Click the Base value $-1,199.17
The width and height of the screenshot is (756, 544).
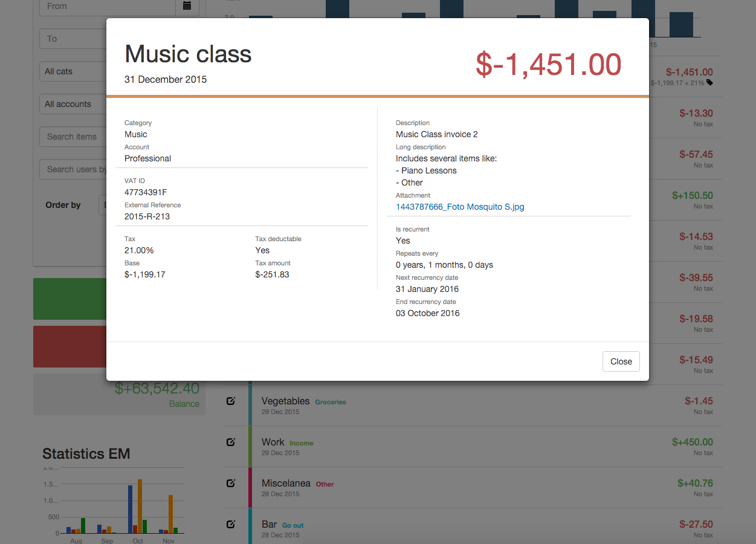point(145,274)
